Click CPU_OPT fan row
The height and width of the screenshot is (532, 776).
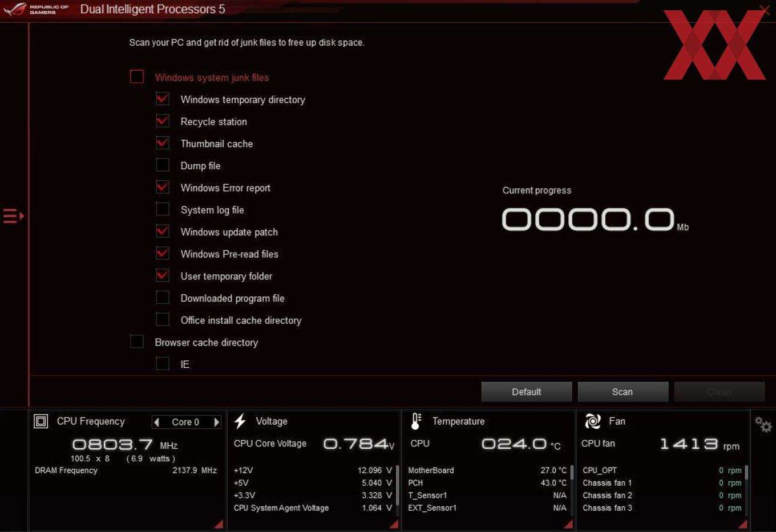pos(662,470)
